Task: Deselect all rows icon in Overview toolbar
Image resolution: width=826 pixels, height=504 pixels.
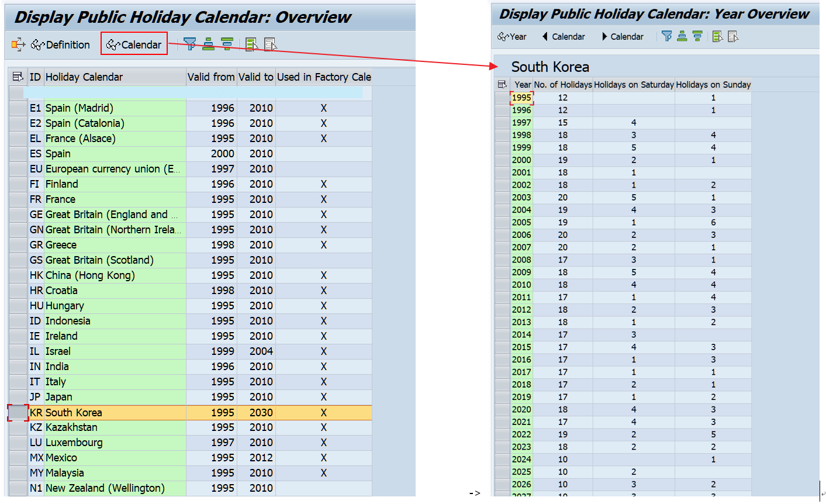Action: [x=271, y=44]
